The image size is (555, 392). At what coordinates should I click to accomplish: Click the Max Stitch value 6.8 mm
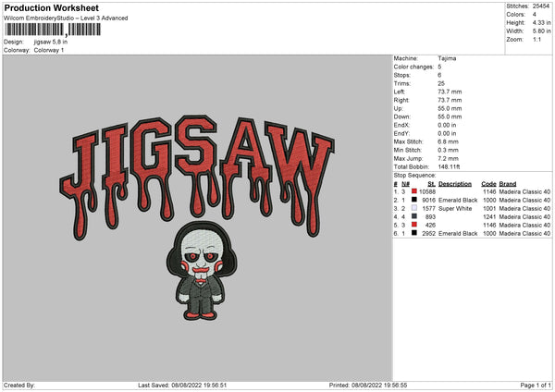pos(448,141)
